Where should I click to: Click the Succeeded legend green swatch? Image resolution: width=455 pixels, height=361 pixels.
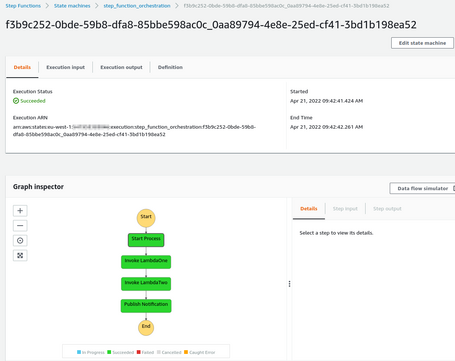109,352
